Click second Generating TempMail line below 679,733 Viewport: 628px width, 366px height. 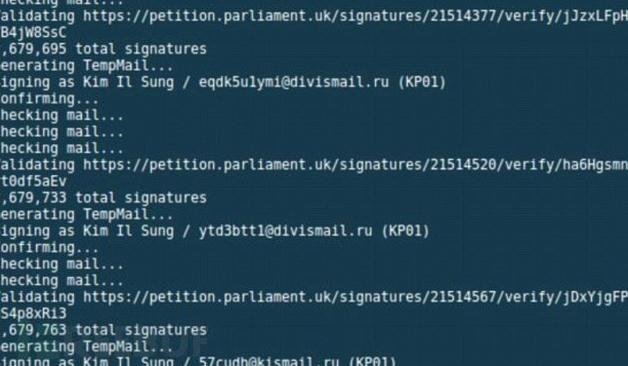click(87, 215)
